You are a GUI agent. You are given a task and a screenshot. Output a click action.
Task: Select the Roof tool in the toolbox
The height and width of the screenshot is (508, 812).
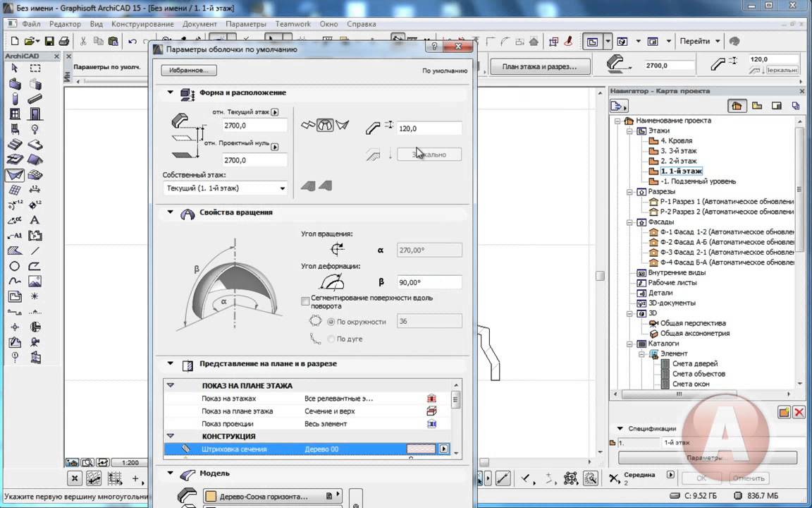click(x=35, y=159)
